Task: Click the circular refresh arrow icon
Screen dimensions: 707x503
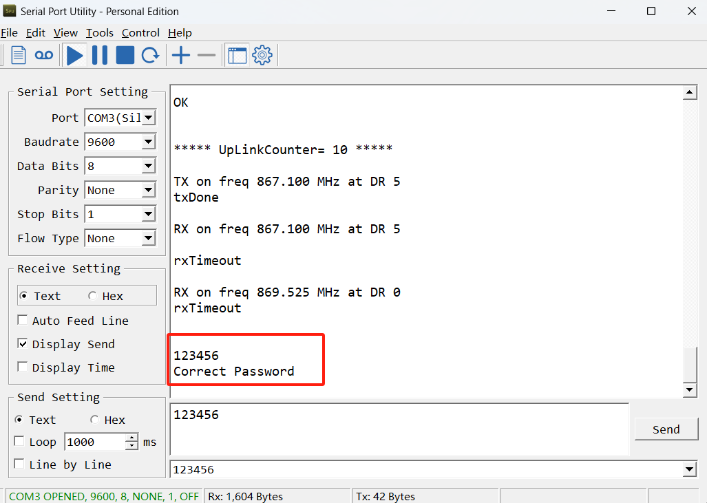Action: 150,55
